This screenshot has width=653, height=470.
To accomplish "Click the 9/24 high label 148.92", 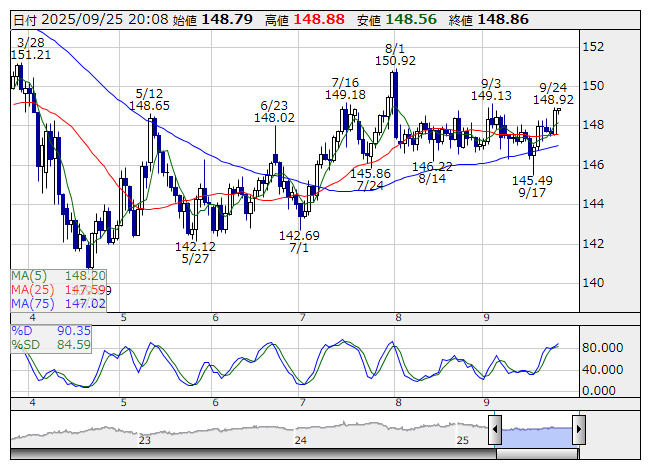I will coord(553,100).
